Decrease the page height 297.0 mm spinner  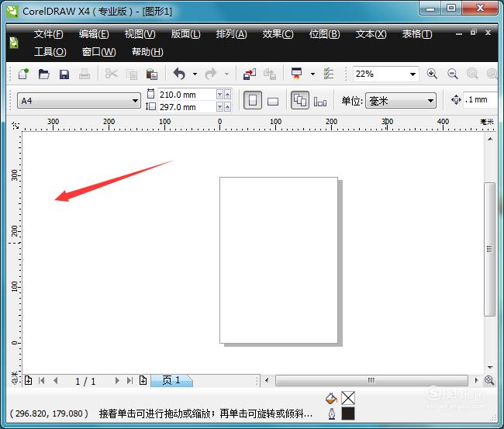click(220, 107)
